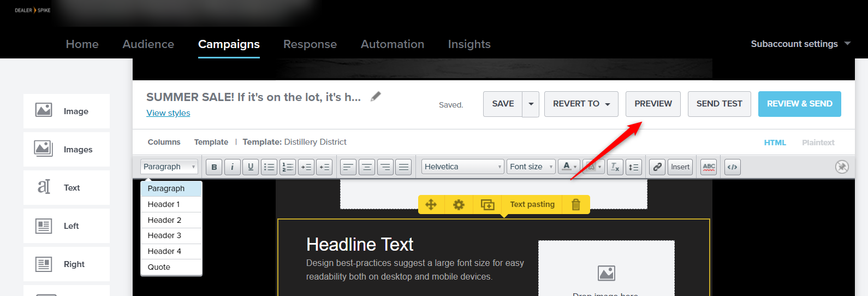Expand the Save options arrow
The width and height of the screenshot is (868, 296).
point(531,104)
